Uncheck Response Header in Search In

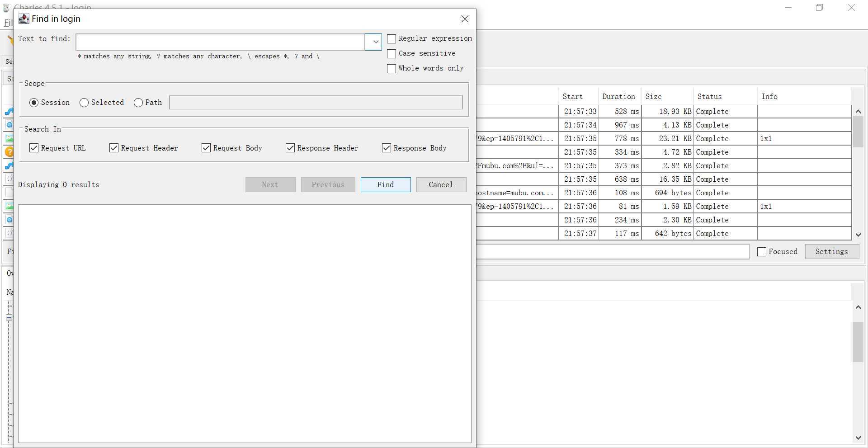pos(290,148)
